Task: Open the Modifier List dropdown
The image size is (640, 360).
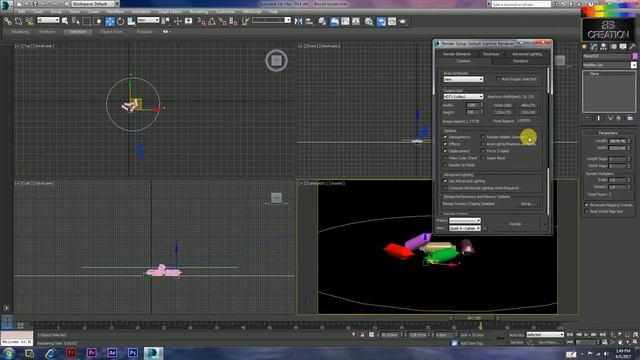Action: [x=609, y=65]
